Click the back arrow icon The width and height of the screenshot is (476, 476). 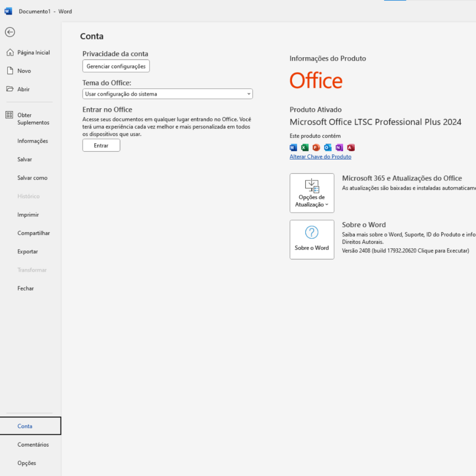[x=10, y=32]
